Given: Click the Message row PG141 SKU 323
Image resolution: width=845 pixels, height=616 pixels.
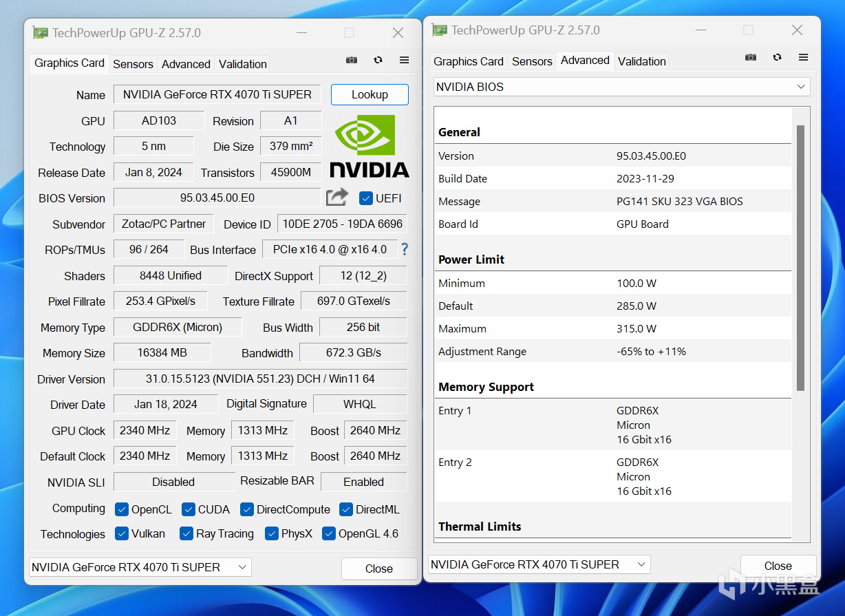Looking at the screenshot, I should (613, 201).
